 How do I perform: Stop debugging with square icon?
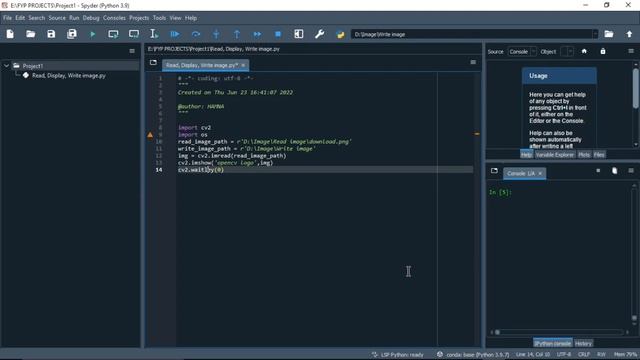point(278,34)
